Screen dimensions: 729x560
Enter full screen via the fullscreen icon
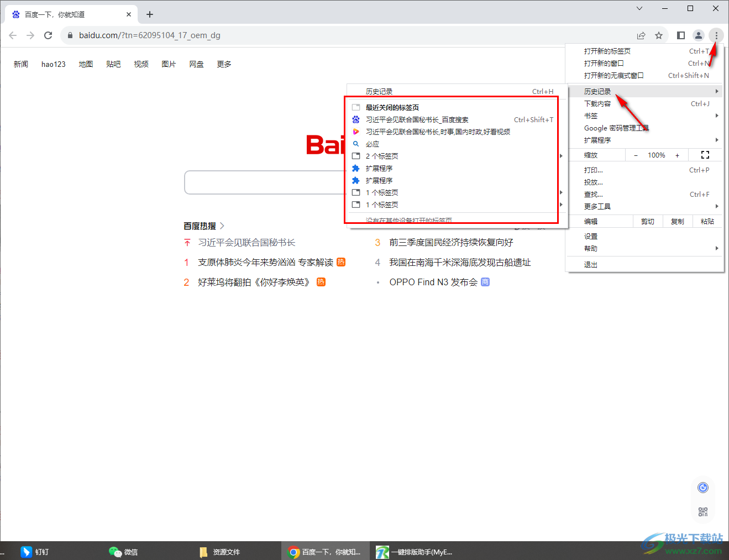(x=705, y=155)
